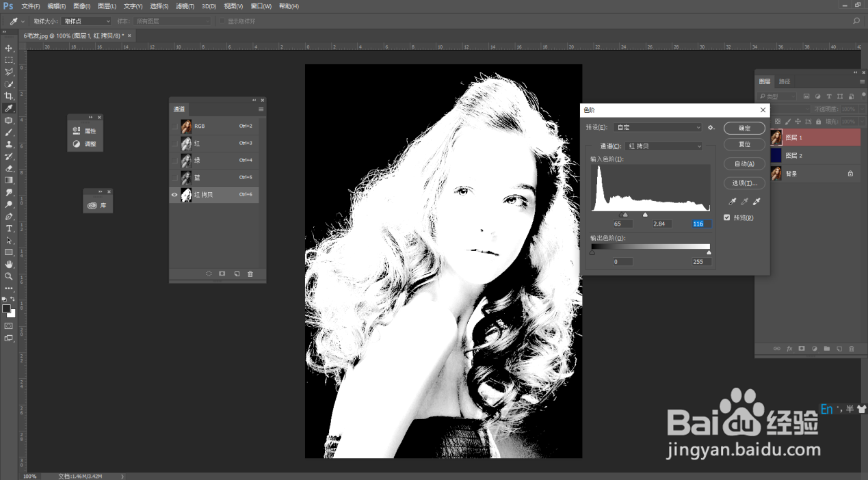
Task: Add layer style via fx icon
Action: pyautogui.click(x=789, y=349)
